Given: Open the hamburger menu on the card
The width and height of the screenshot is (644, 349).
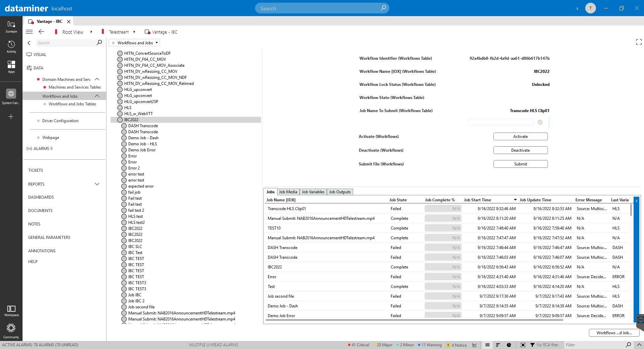Looking at the screenshot, I should pos(29,32).
